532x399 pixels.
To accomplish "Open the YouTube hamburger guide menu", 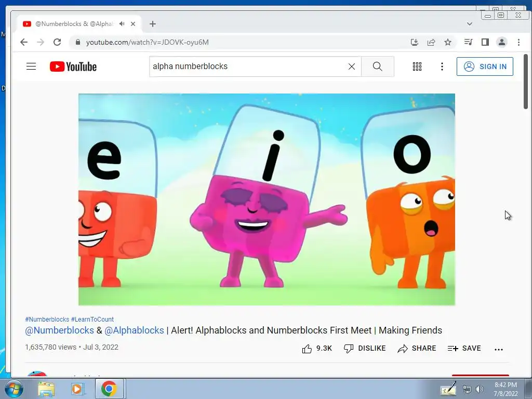I will click(31, 66).
